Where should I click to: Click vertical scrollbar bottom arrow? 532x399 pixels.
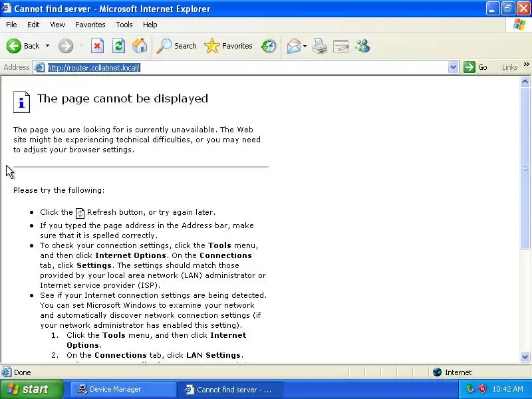tap(525, 356)
